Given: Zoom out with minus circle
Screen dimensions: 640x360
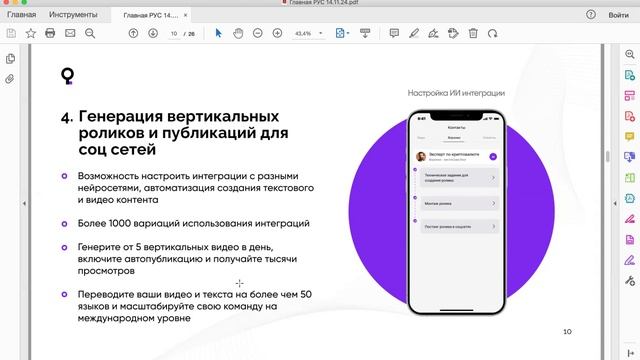Looking at the screenshot, I should [x=258, y=33].
